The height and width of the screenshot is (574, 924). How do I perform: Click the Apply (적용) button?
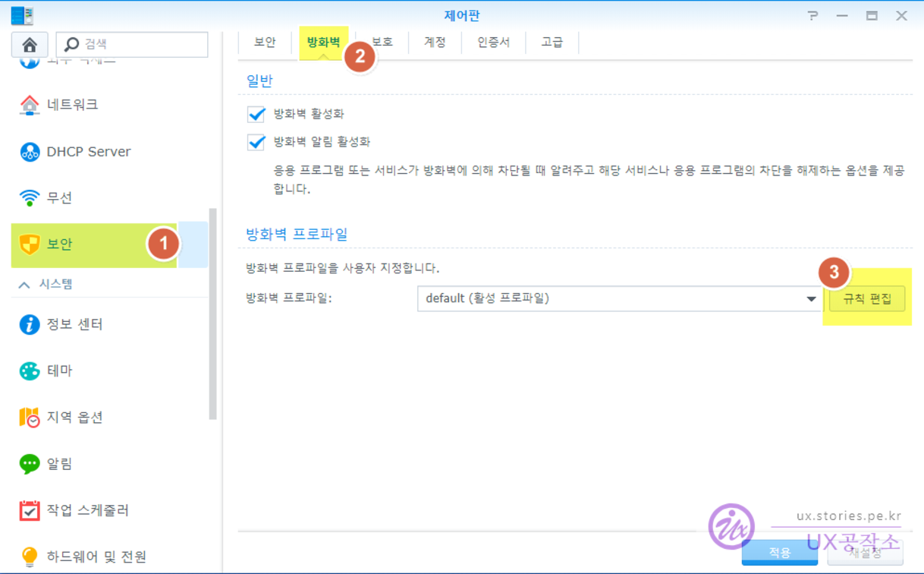coord(780,553)
